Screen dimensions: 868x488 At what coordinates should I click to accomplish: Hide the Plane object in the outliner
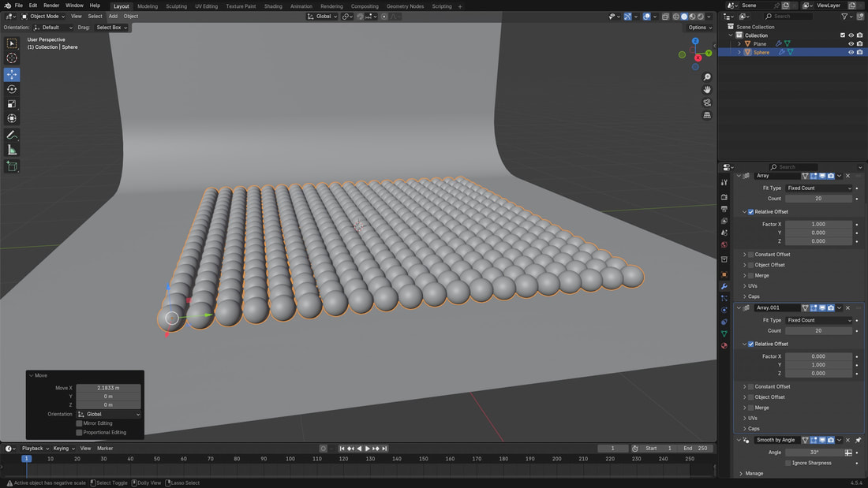coord(851,44)
